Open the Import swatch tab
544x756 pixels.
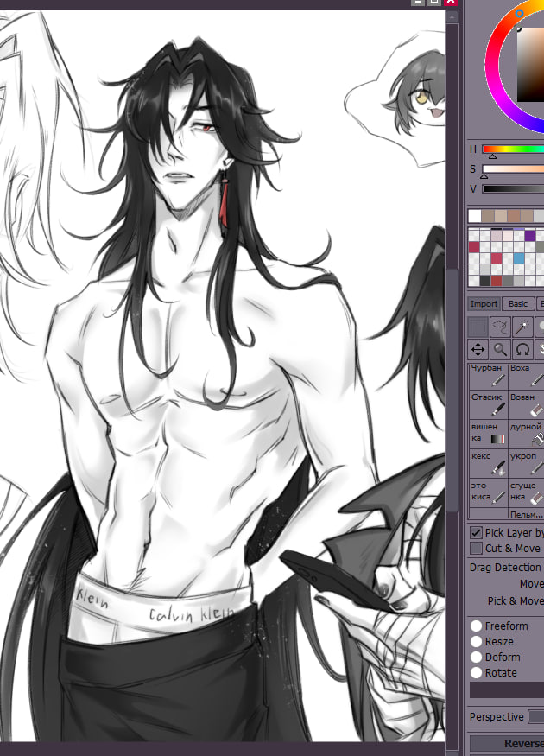pyautogui.click(x=484, y=304)
